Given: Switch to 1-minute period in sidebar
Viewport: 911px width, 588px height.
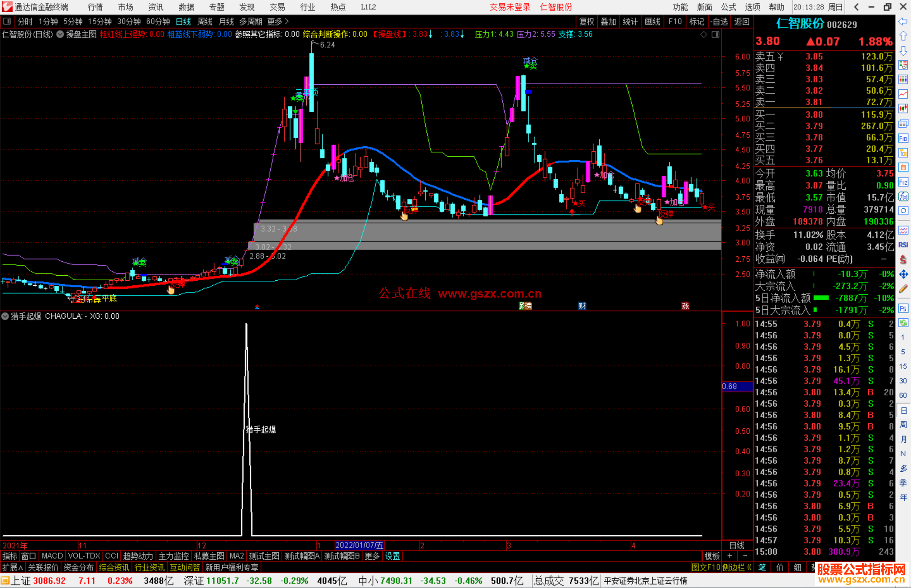Looking at the screenshot, I should (x=903, y=337).
